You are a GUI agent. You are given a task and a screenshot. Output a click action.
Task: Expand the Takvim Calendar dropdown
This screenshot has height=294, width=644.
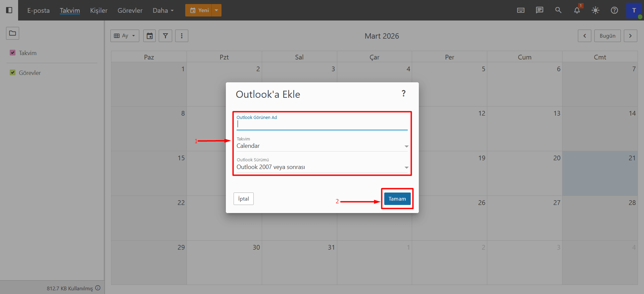(322, 146)
